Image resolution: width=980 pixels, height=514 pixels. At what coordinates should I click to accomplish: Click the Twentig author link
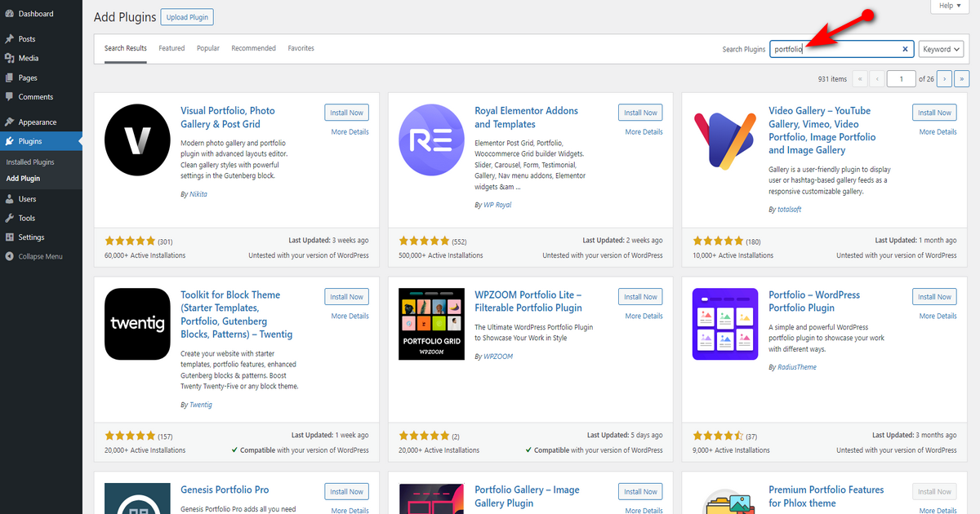click(201, 405)
